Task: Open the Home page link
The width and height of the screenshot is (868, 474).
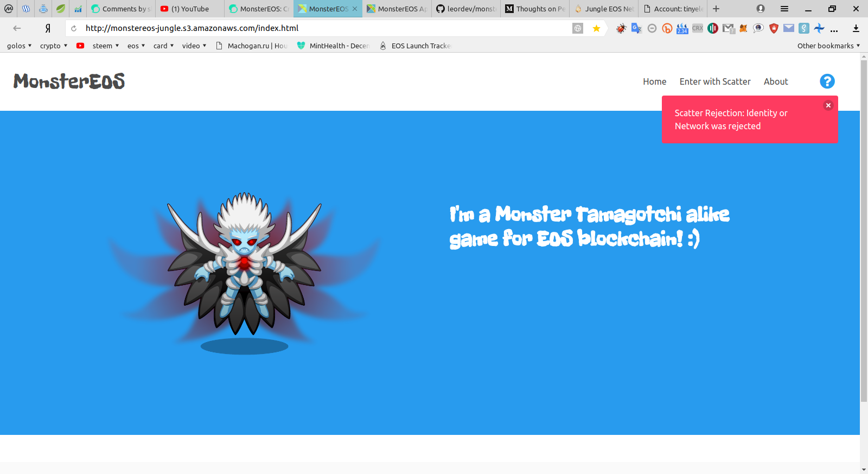Action: click(654, 81)
